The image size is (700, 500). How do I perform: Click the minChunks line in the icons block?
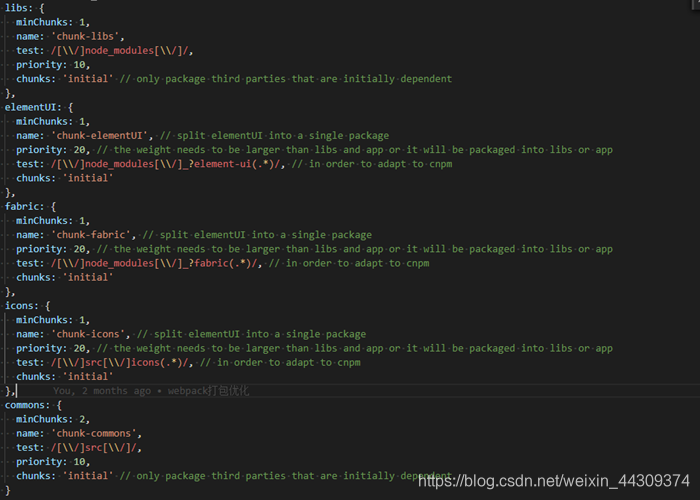pyautogui.click(x=53, y=320)
